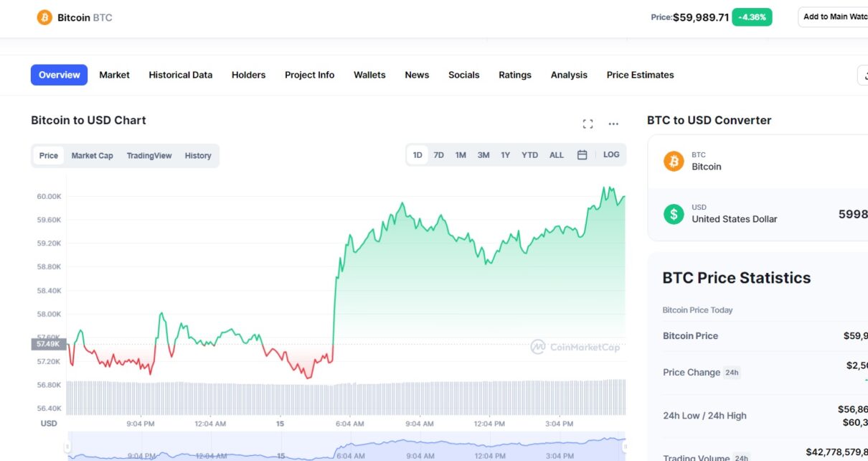Select the Price chart view

tap(49, 156)
